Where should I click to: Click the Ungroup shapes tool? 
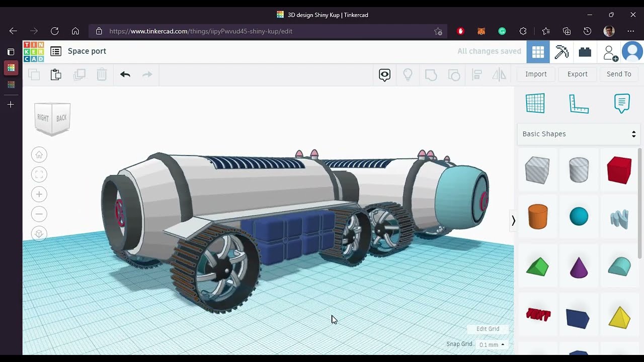point(454,75)
